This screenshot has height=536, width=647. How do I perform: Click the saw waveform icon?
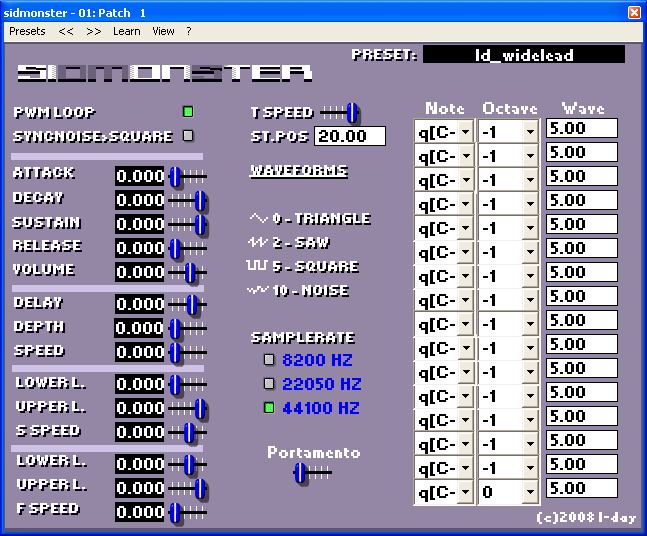pos(258,242)
